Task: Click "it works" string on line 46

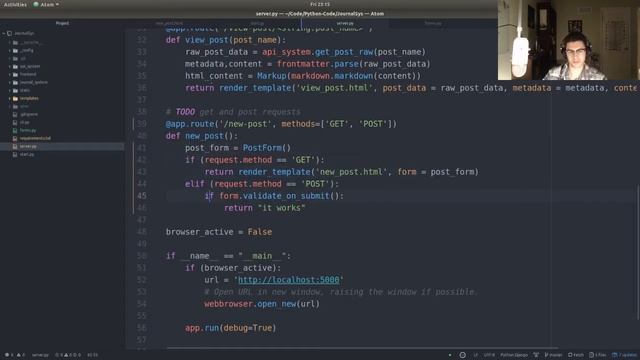Action: tap(282, 208)
